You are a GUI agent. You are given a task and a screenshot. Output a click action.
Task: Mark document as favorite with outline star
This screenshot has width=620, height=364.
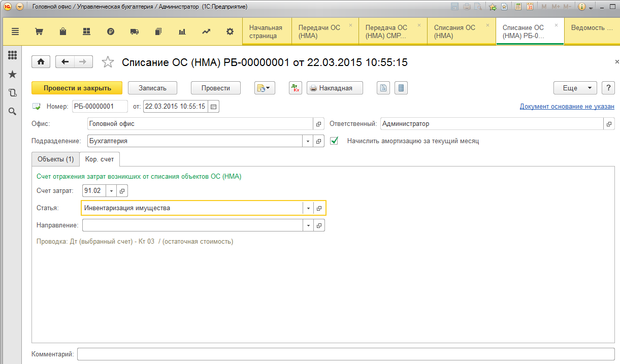[x=108, y=62]
